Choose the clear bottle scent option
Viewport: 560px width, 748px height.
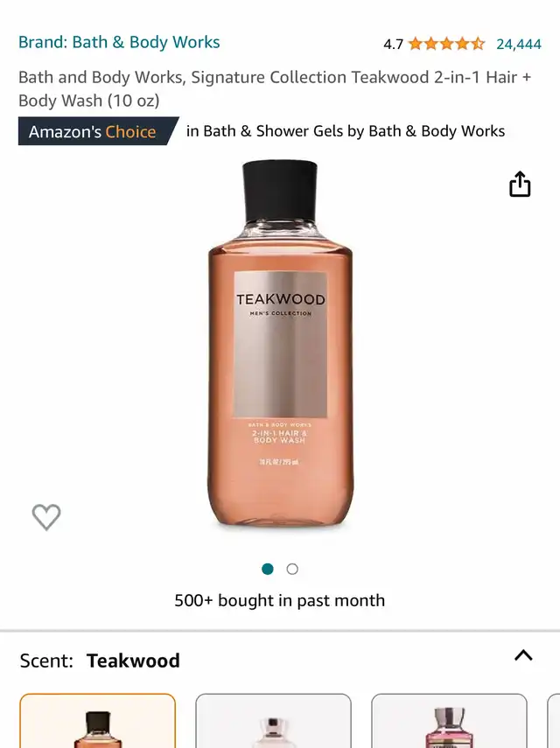(x=273, y=721)
